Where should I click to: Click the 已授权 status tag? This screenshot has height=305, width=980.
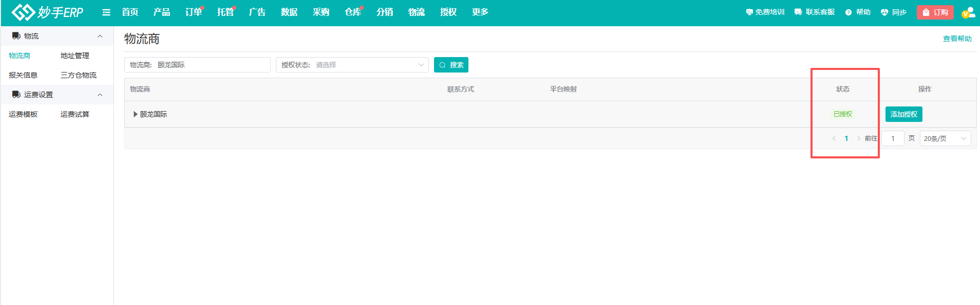tap(843, 114)
